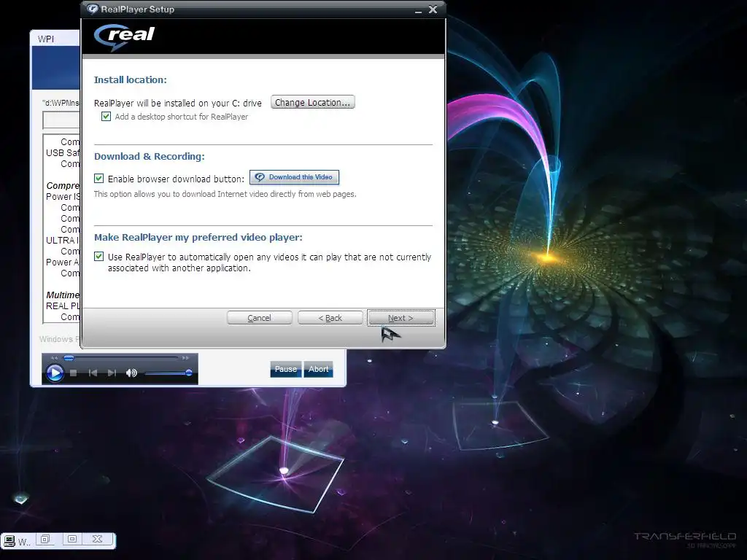This screenshot has height=560, width=747.
Task: Minimize the RealPlayer Setup window
Action: (x=418, y=10)
